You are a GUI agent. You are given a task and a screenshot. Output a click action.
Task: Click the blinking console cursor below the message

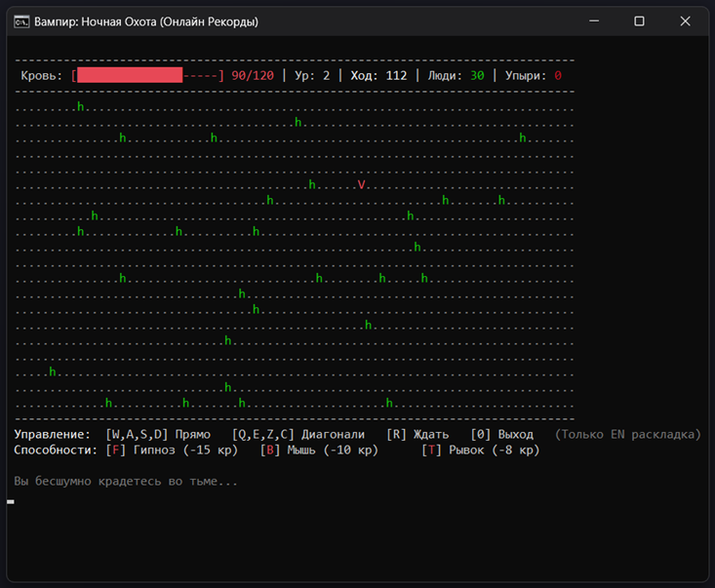[11, 502]
